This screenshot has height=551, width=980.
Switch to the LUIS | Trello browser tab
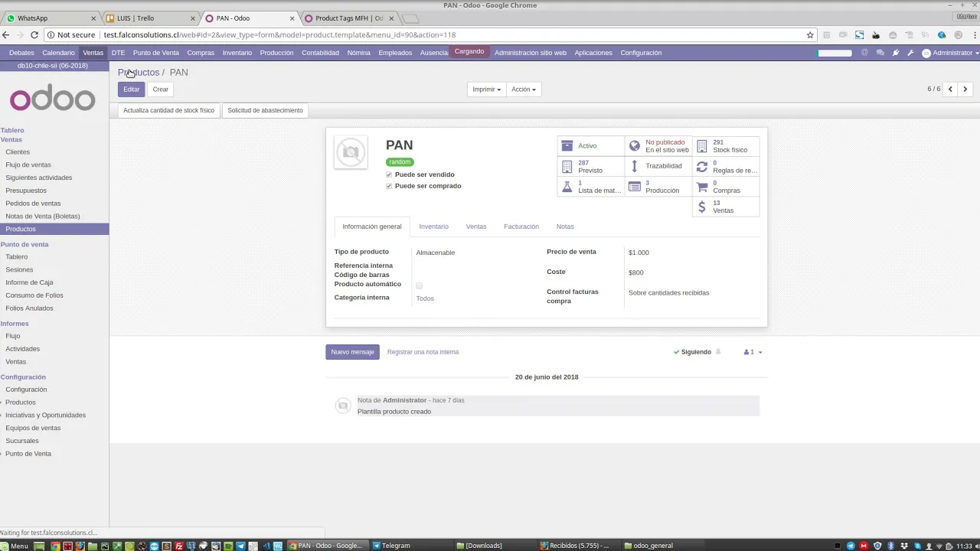[x=149, y=18]
